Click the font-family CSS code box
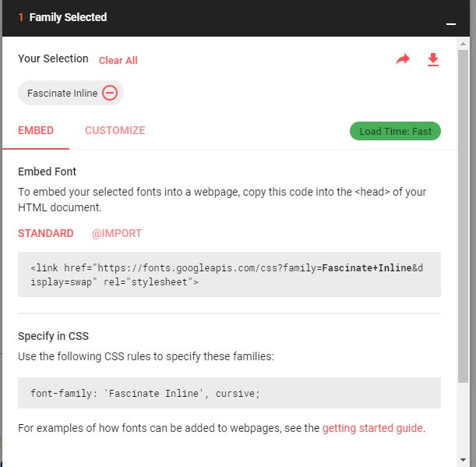This screenshot has width=476, height=467. click(x=229, y=393)
